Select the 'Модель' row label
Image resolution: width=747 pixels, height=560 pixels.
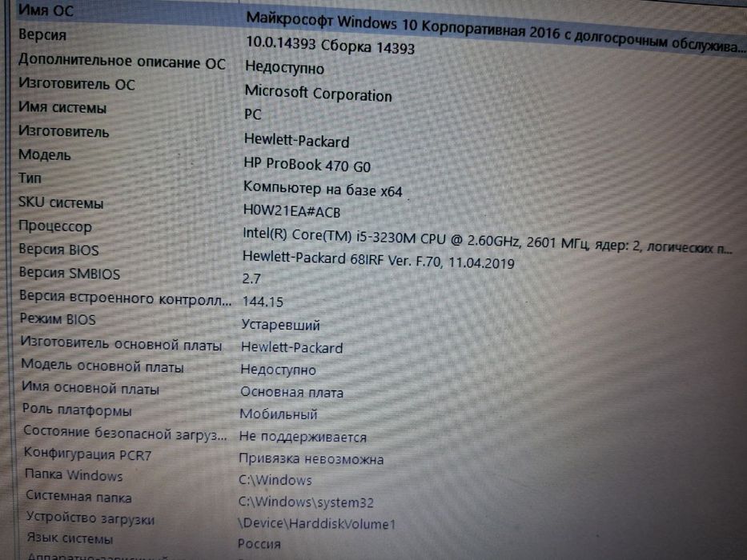[44, 154]
